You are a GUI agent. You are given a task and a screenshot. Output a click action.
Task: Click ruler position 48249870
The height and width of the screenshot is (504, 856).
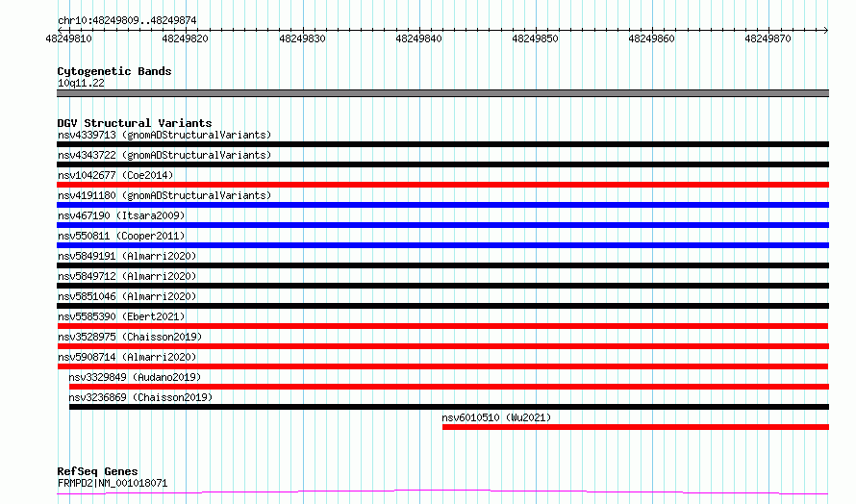tap(768, 38)
